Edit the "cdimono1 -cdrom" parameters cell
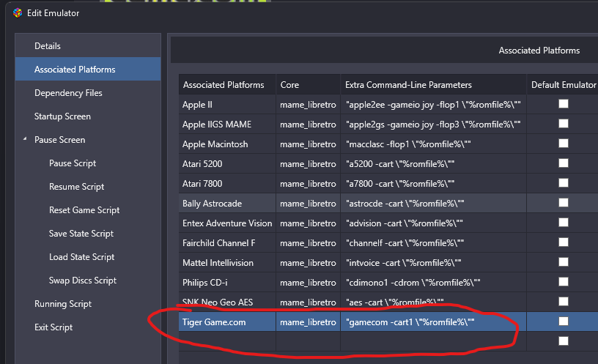 click(433, 283)
